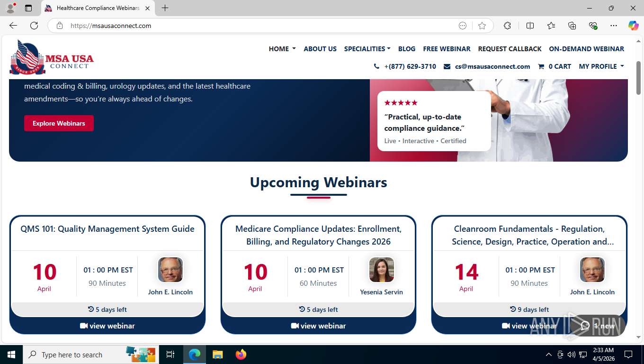The image size is (644, 364).
Task: Open Task View on the taskbar
Action: tap(170, 355)
